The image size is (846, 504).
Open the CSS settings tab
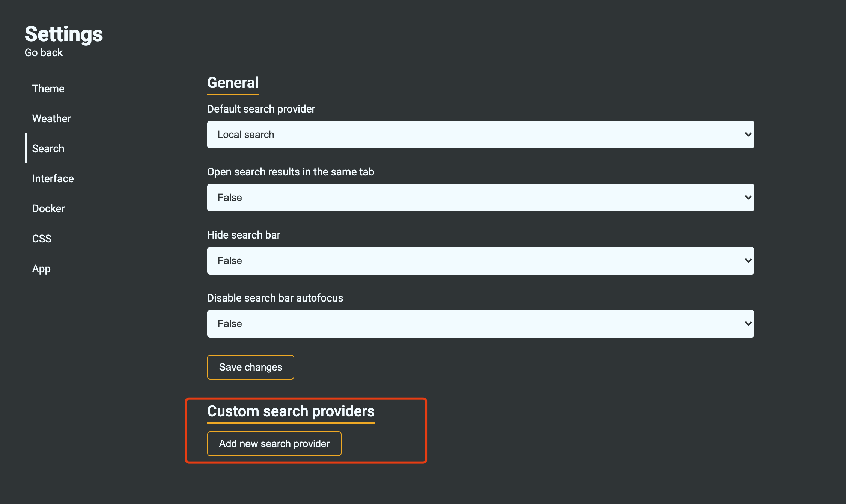click(x=42, y=238)
